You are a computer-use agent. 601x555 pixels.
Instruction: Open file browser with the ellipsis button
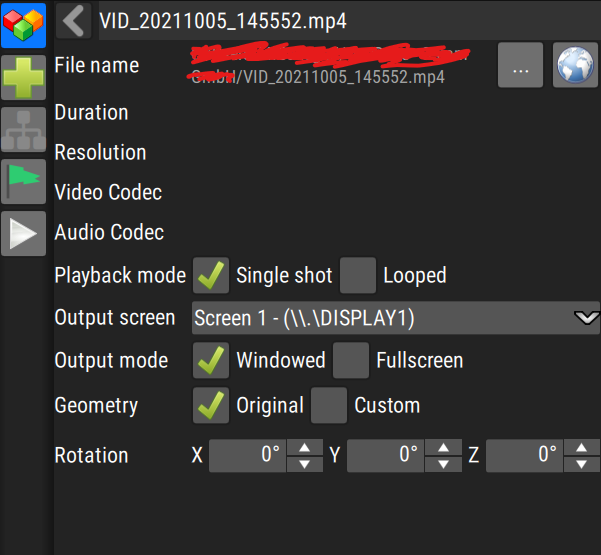pyautogui.click(x=520, y=65)
